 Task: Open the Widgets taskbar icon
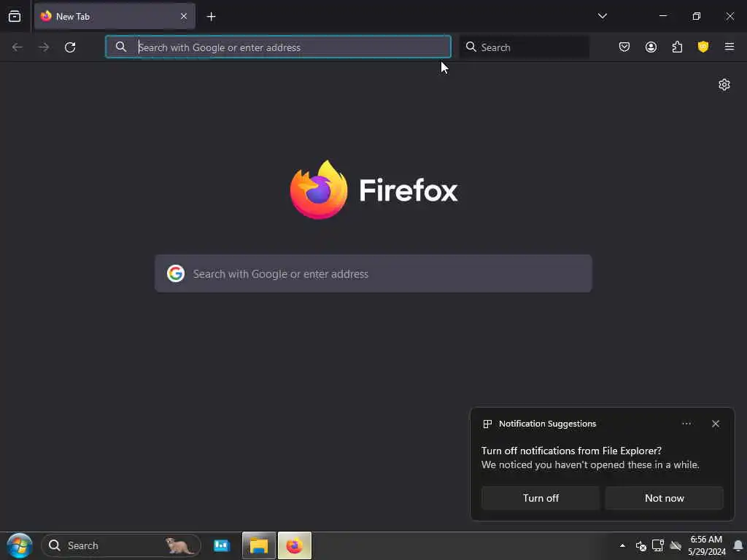(x=222, y=545)
